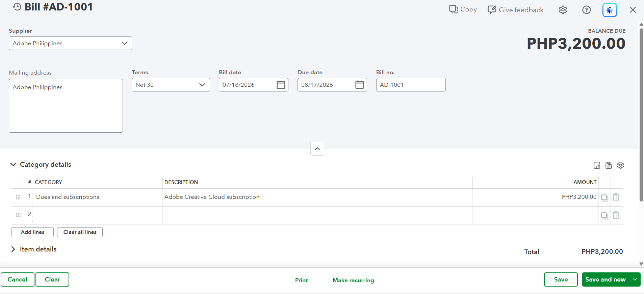This screenshot has width=644, height=294.
Task: Open the settings gear in header
Action: 563,10
